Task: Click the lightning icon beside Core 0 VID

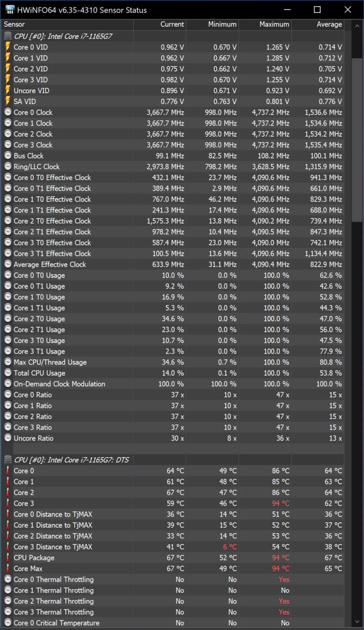Action: (x=8, y=47)
